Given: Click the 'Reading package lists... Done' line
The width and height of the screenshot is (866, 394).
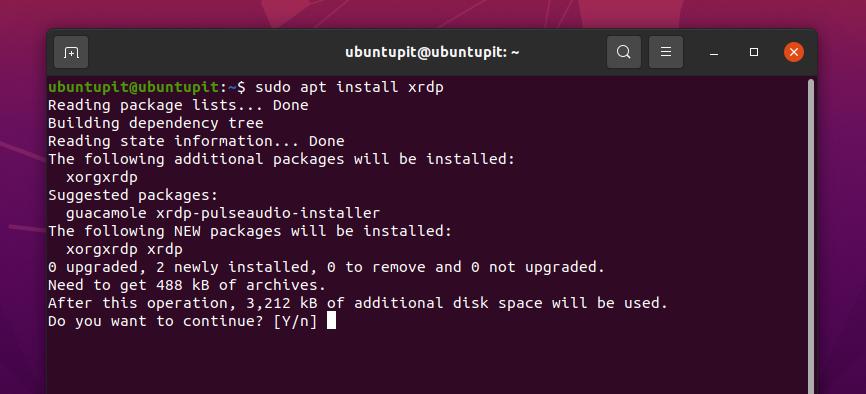Looking at the screenshot, I should point(178,105).
